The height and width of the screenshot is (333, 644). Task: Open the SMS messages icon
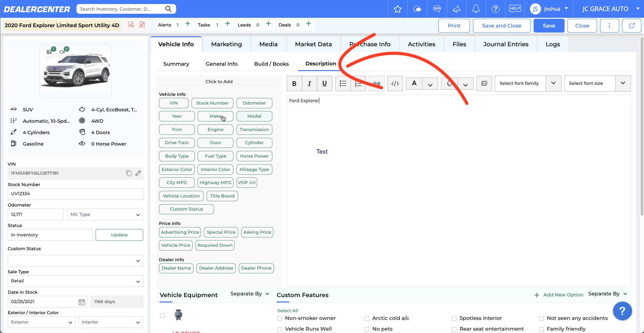tap(437, 9)
